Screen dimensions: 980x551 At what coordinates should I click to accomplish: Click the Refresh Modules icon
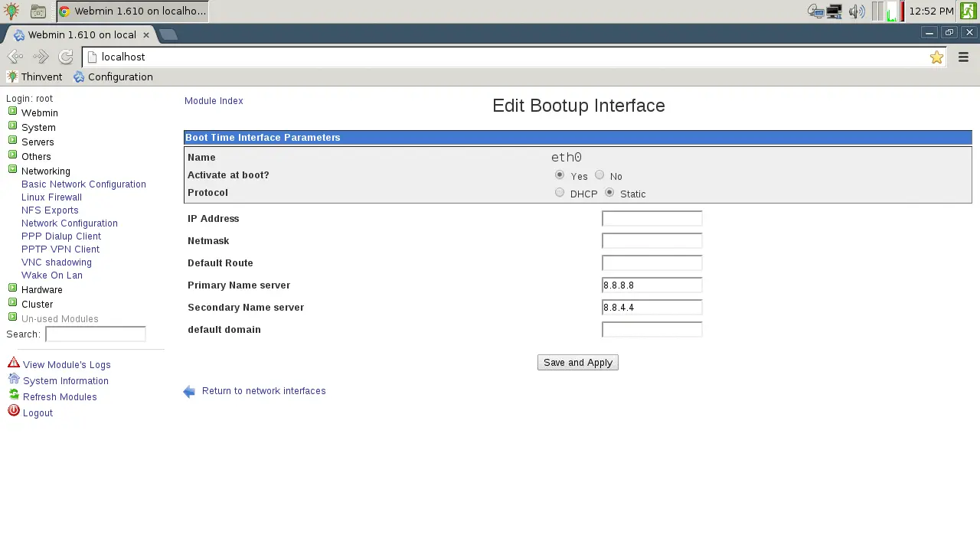[14, 395]
